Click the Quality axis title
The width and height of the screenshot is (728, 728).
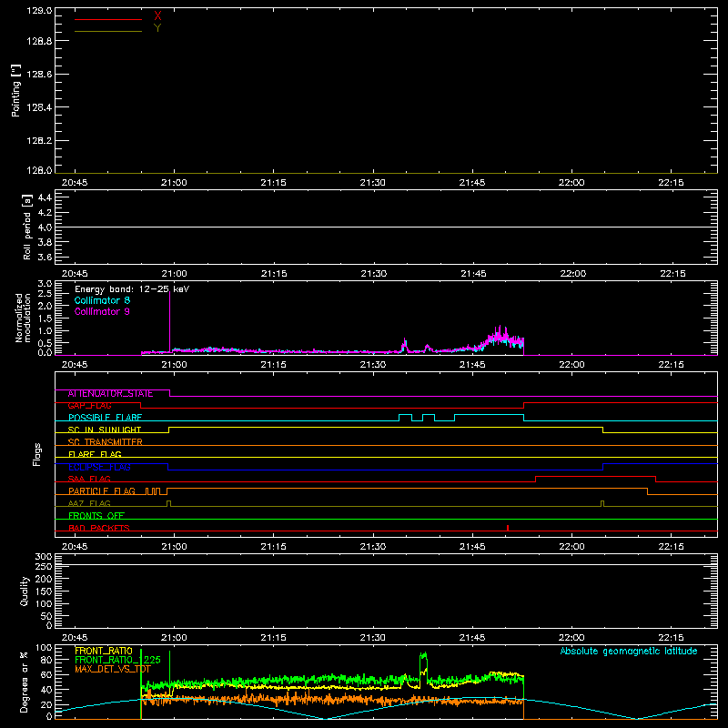(x=25, y=591)
